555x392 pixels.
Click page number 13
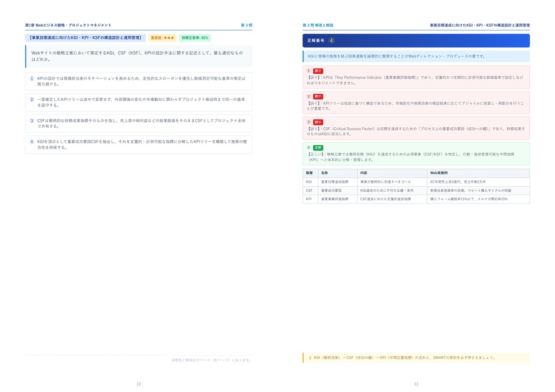click(x=416, y=384)
